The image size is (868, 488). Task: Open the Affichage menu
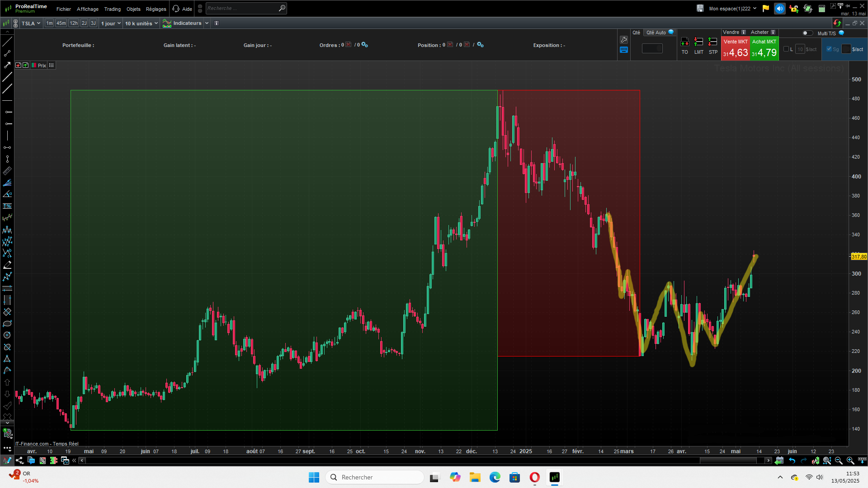88,9
